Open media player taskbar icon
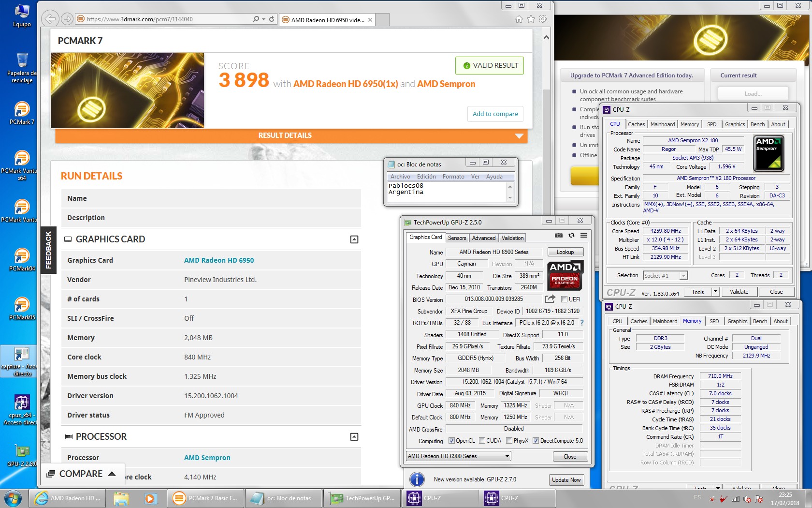The width and height of the screenshot is (812, 508). (x=150, y=498)
